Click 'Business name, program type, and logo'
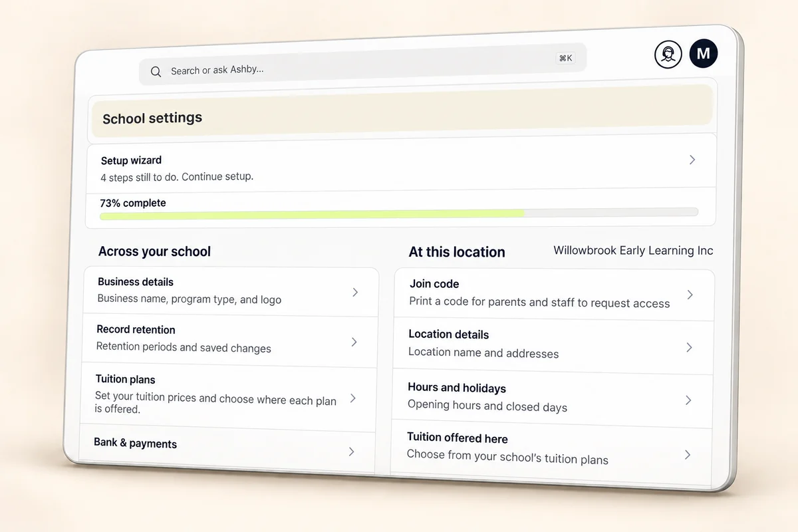 [x=189, y=299]
